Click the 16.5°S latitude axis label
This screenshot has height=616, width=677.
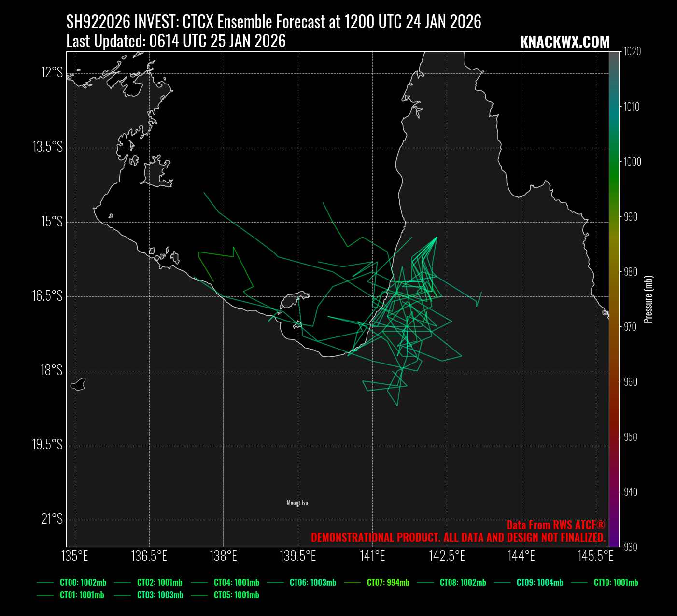(47, 296)
